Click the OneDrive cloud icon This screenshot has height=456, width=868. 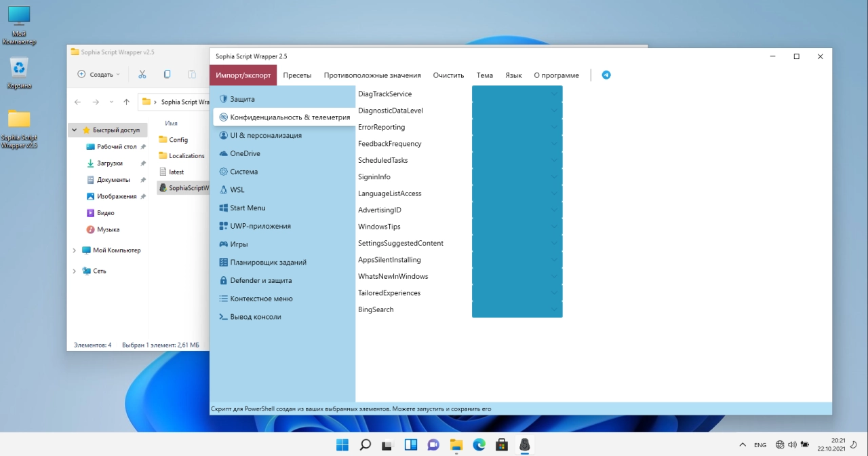point(224,154)
